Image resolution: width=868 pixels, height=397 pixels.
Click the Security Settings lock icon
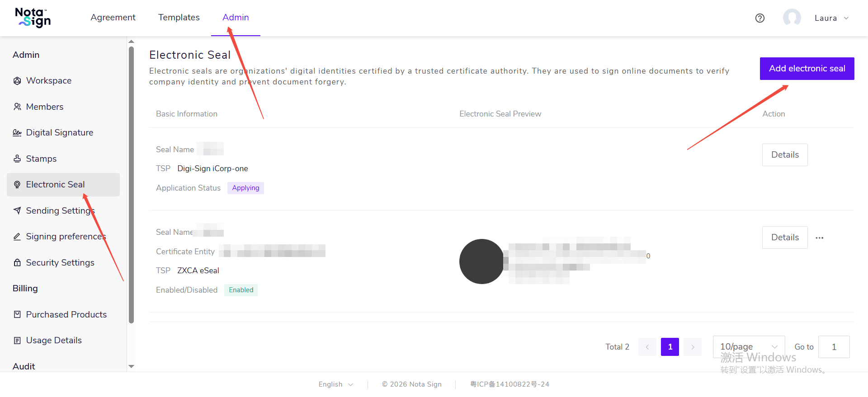17,262
